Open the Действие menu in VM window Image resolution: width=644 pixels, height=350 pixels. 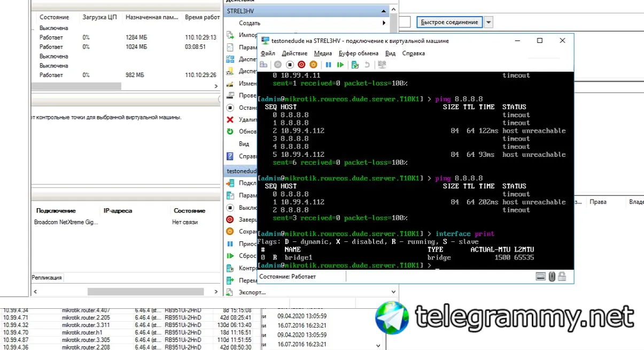tap(294, 54)
